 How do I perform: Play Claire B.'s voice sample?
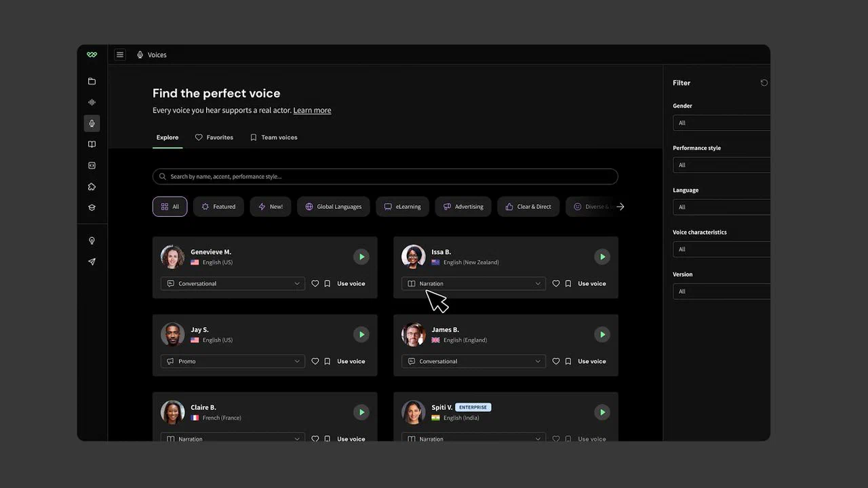pos(361,412)
